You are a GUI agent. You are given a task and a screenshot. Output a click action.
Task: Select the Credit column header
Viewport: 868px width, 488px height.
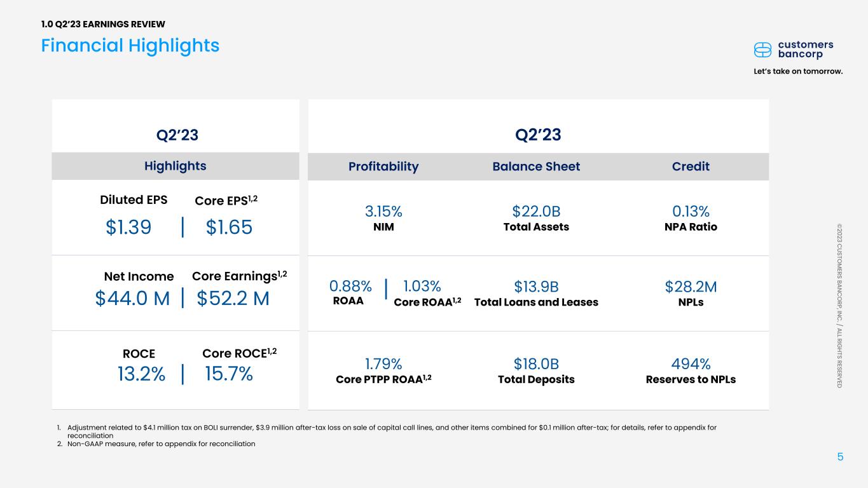(x=691, y=166)
